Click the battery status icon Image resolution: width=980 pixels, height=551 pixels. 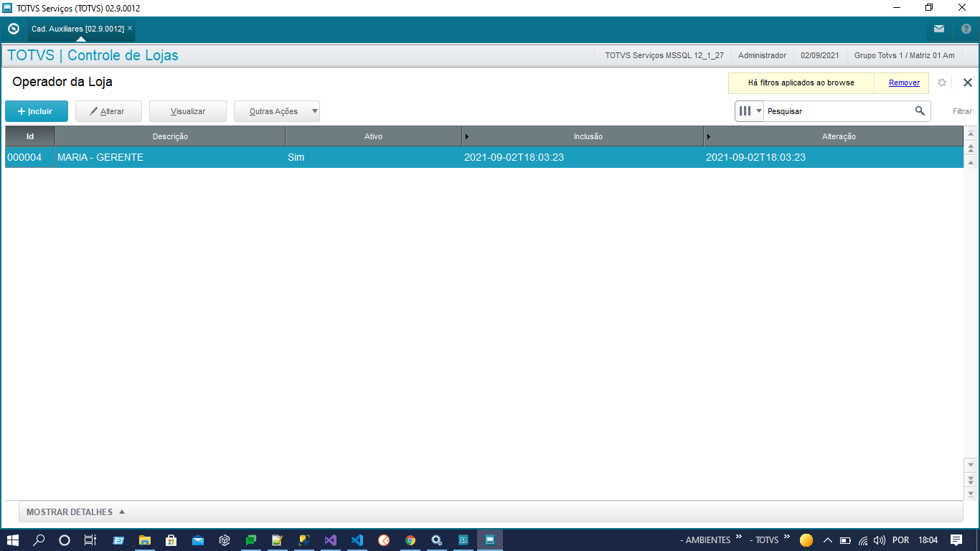[845, 540]
